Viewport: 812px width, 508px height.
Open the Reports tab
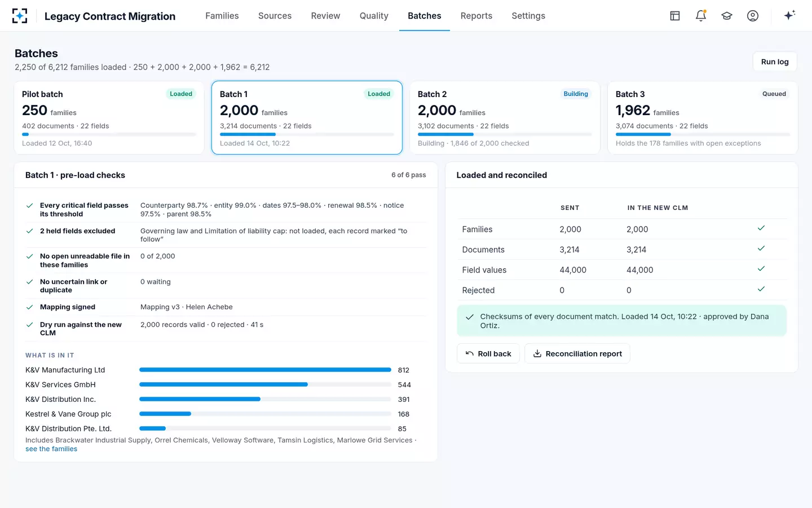(476, 16)
